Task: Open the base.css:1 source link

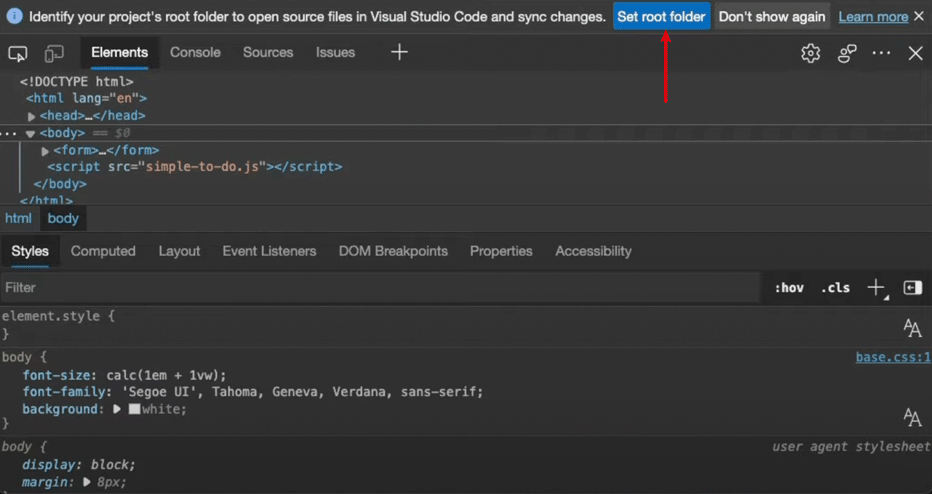Action: [893, 357]
